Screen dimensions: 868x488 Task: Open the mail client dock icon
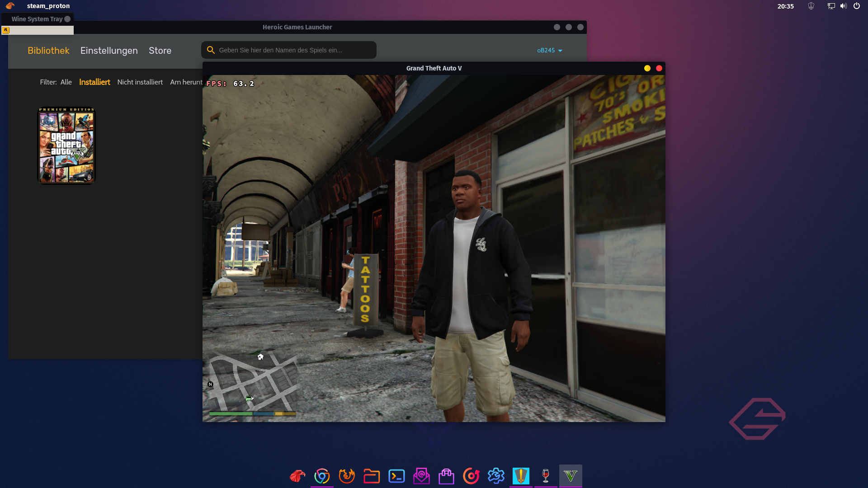421,476
